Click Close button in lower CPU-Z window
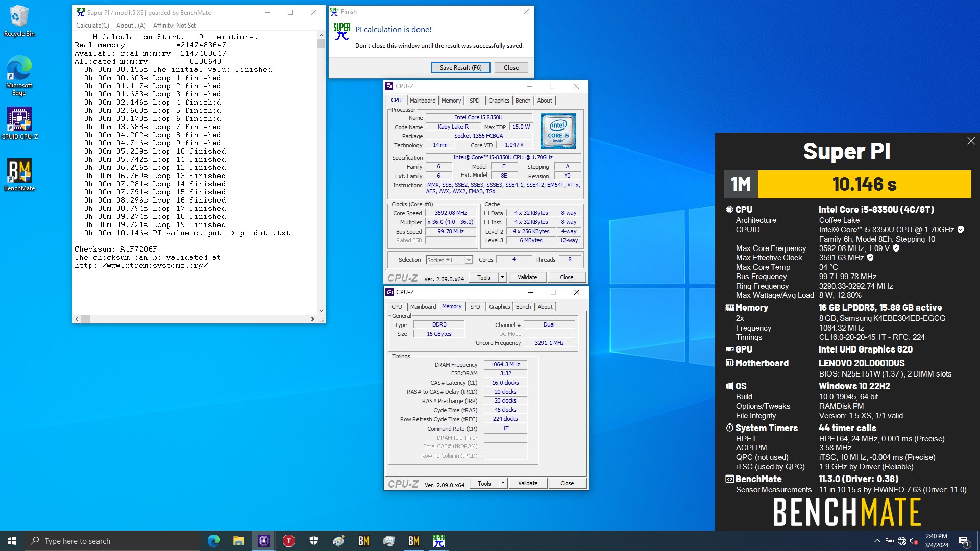Screen dimensions: 980x551 pos(567,483)
